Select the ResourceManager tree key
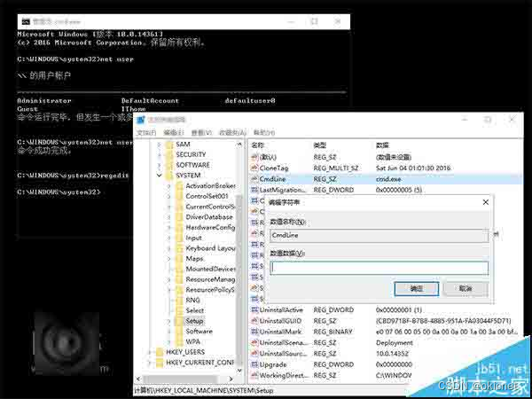 210,279
